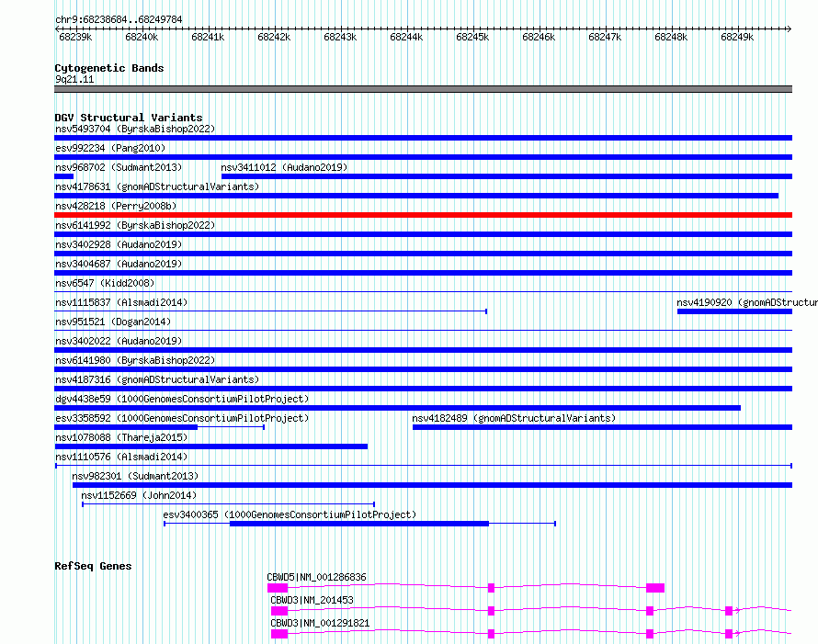
Task: Open nsv982301 (Sudmant2013) label
Action: 135,476
